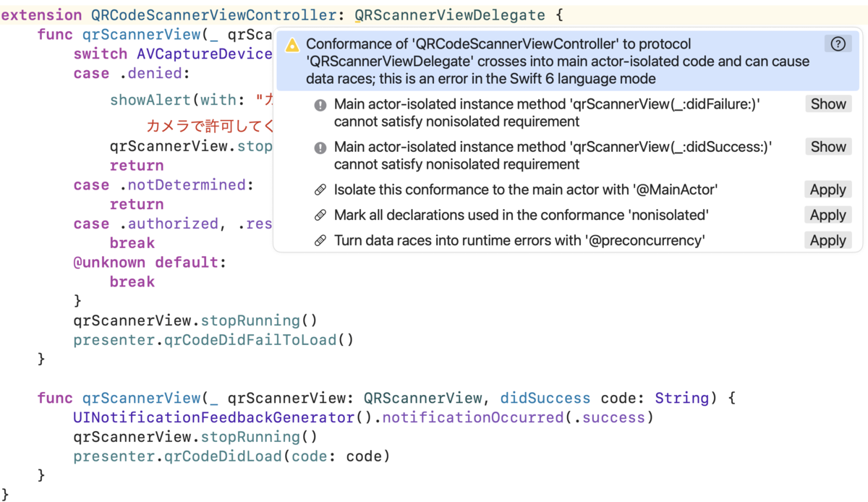Screen dimensions: 868x502
Task: Click 'extension' keyword on first line
Action: coord(41,14)
